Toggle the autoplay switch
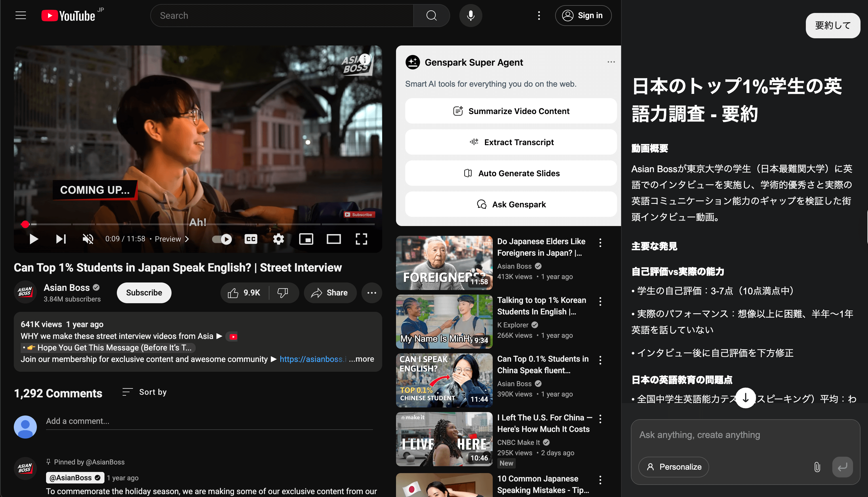This screenshot has height=497, width=868. click(x=222, y=239)
